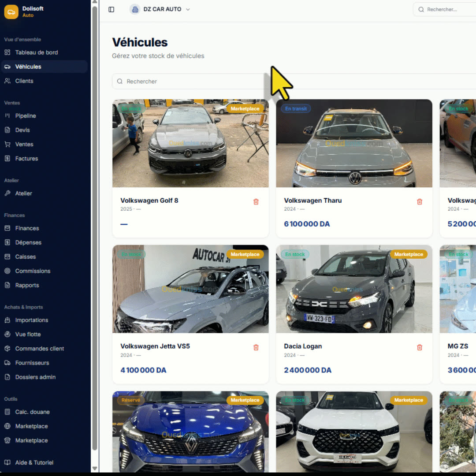The height and width of the screenshot is (476, 476).
Task: Click the Volkswagen Tharu title
Action: [312, 201]
